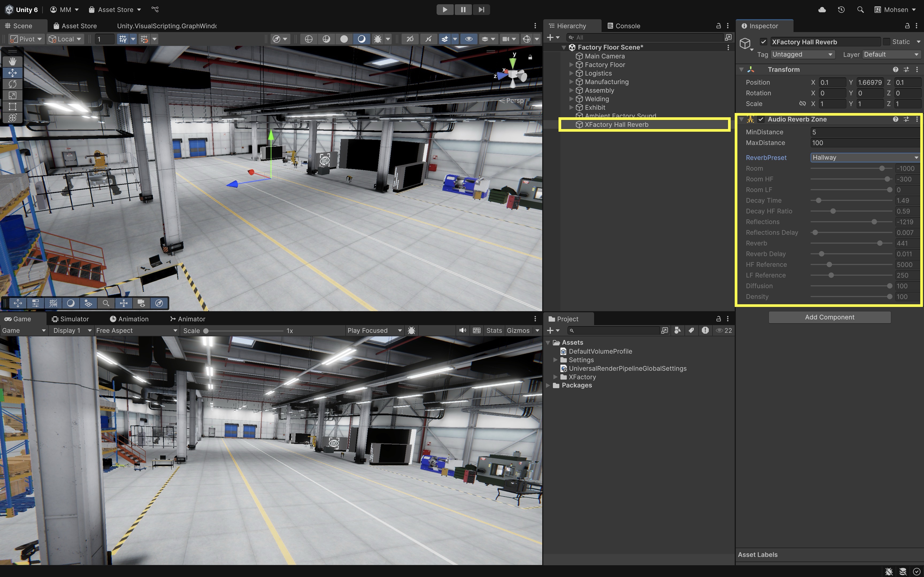Screen dimensions: 924x577
Task: Toggle XFactory Hall Reverb active checkbox
Action: coord(763,42)
